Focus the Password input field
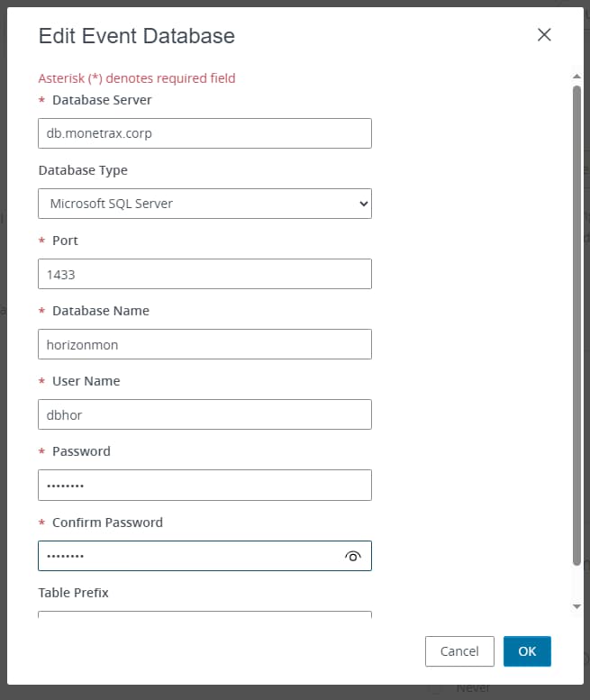This screenshot has width=590, height=700. [204, 485]
